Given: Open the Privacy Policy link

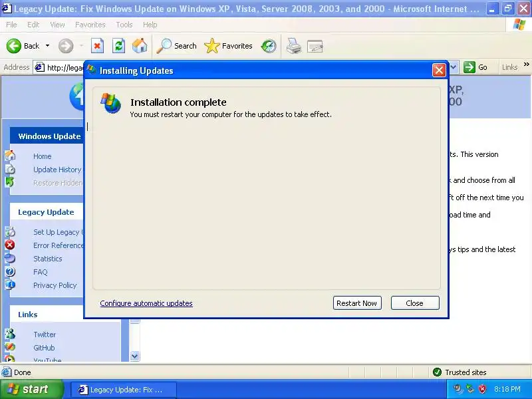Looking at the screenshot, I should [x=55, y=285].
